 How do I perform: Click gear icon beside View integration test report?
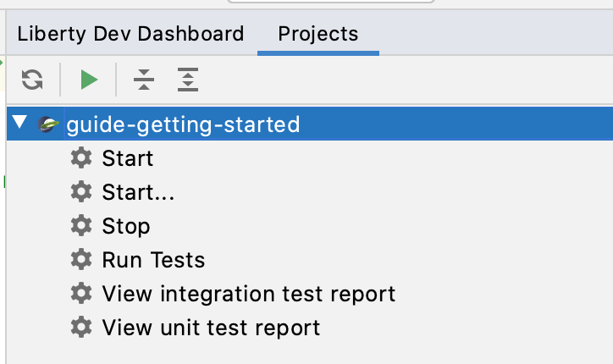click(x=81, y=293)
